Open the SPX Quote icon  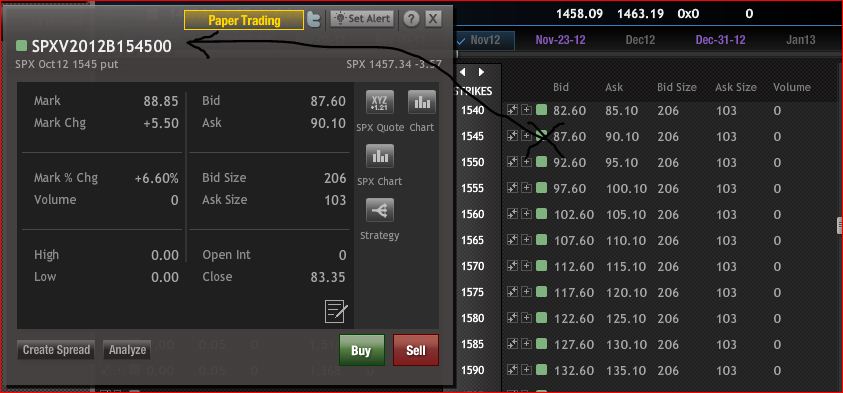pos(380,102)
